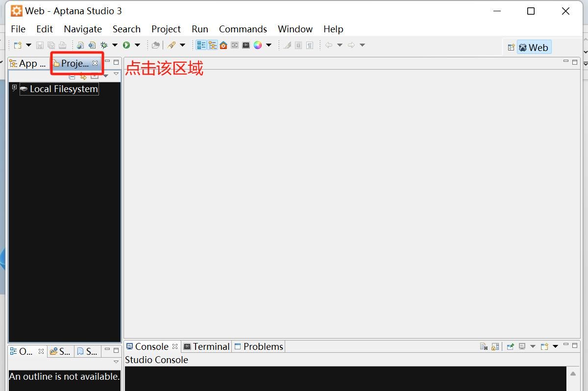Minimize the Console panel
The height and width of the screenshot is (391, 588).
coord(566,344)
